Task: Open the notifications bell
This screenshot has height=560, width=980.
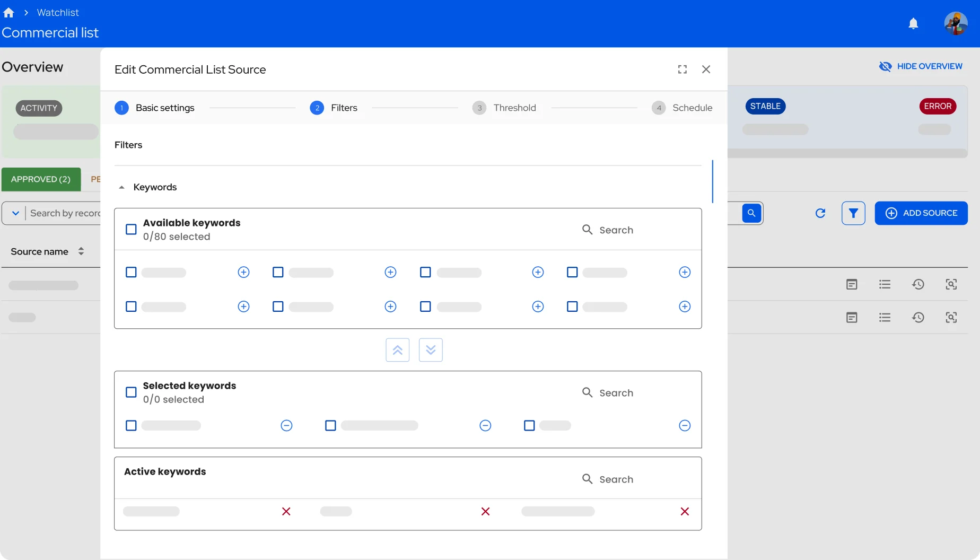Action: [913, 23]
